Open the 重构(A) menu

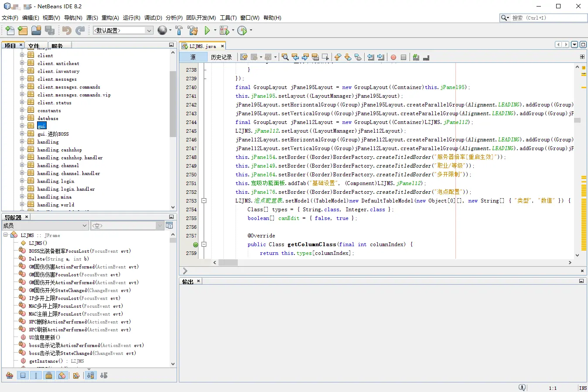pos(110,18)
